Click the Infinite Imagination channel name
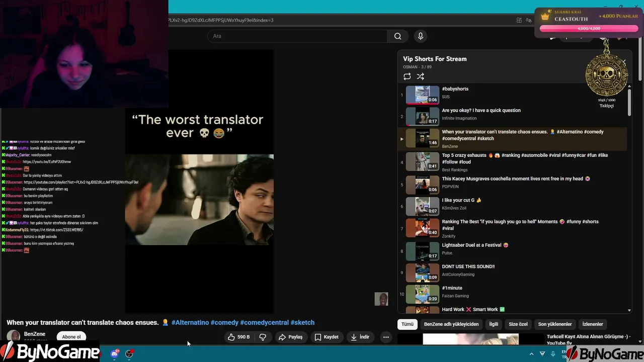The image size is (644, 362). pos(459,118)
